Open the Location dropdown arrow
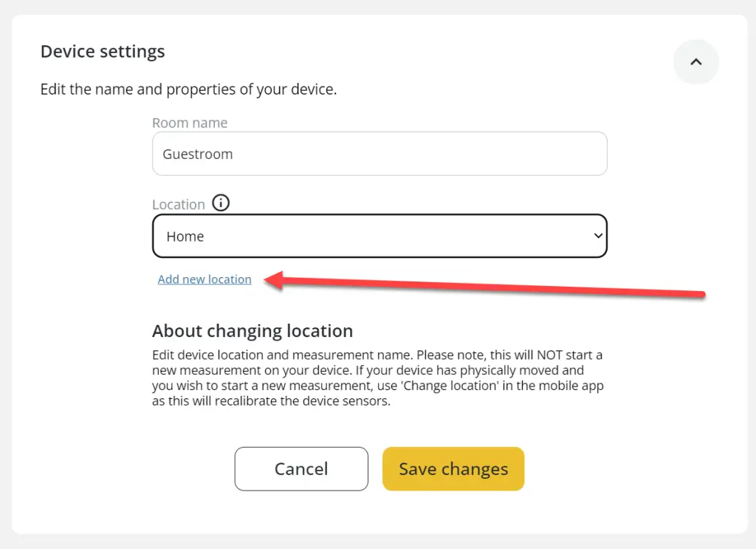Screen dimensions: 756x549 598,236
